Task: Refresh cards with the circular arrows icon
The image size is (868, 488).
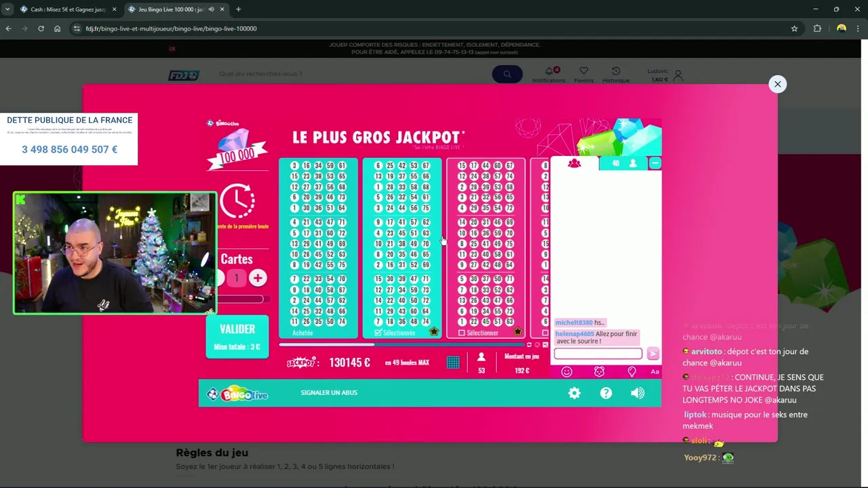Action: coord(529,344)
